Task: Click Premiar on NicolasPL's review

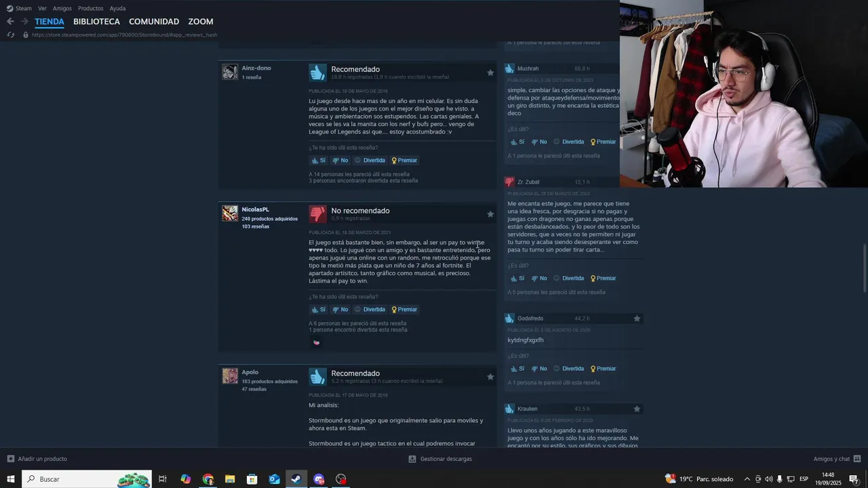Action: [x=404, y=310]
